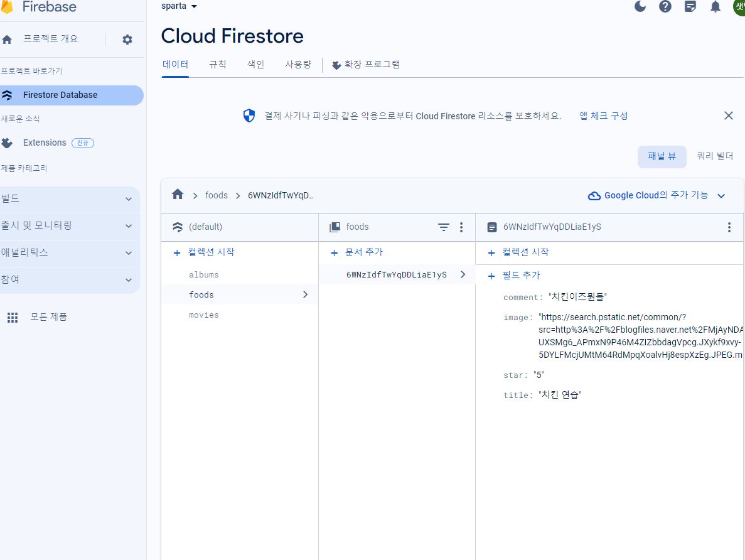The height and width of the screenshot is (560, 745).
Task: Expand Google Cloud의 추가 기능 dropdown
Action: [721, 196]
